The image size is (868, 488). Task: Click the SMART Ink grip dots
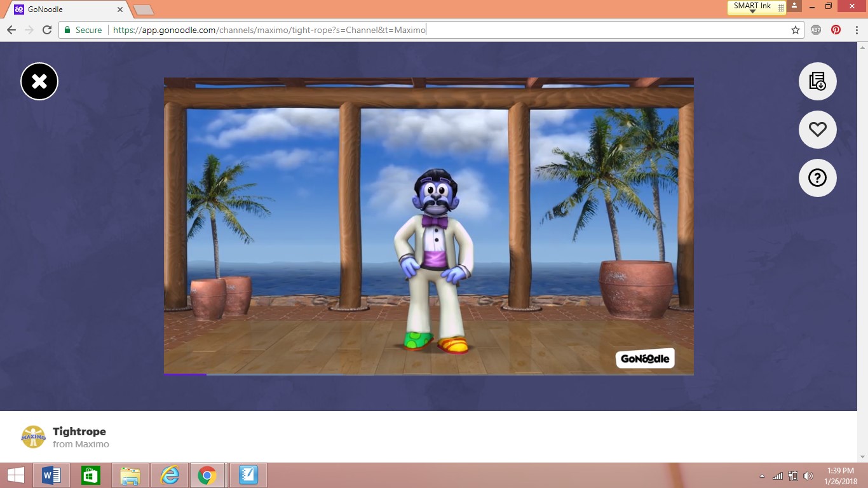coord(781,8)
